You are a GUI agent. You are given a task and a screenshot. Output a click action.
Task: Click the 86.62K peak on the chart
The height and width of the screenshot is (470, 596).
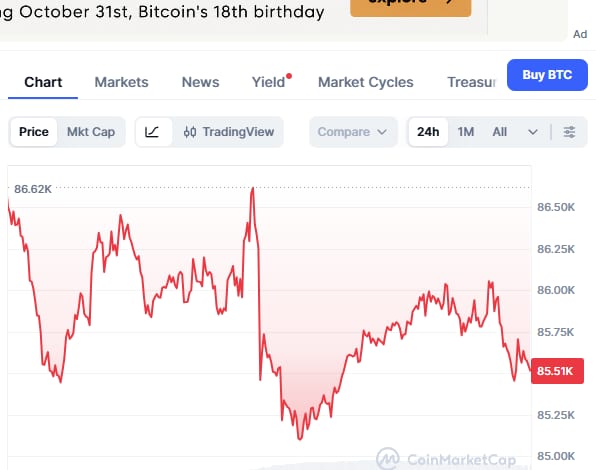[x=252, y=188]
